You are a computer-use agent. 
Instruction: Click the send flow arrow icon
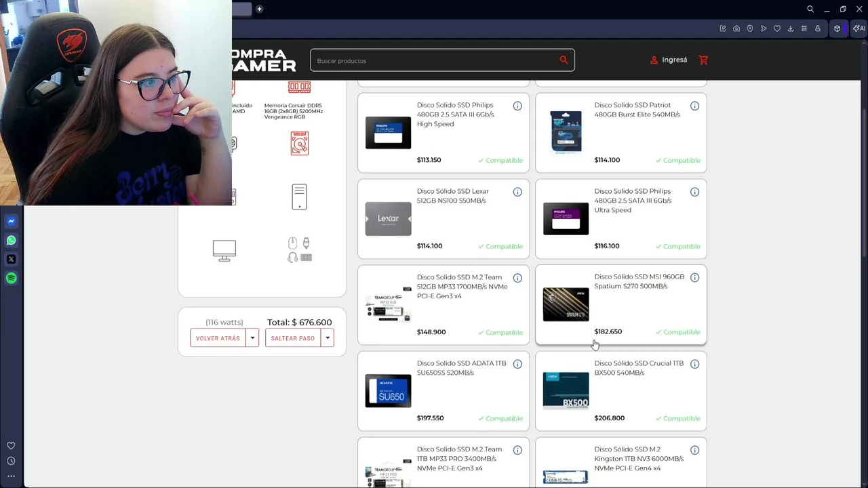[x=764, y=28]
